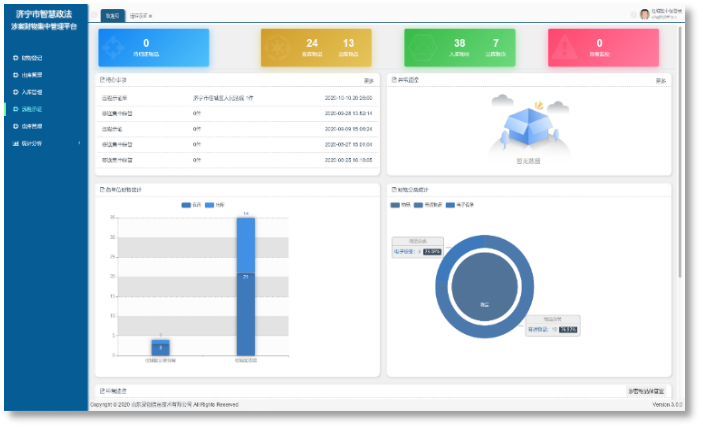This screenshot has height=429, width=703.
Task: Click 更多 link in the to-do list panel
Action: tap(368, 80)
